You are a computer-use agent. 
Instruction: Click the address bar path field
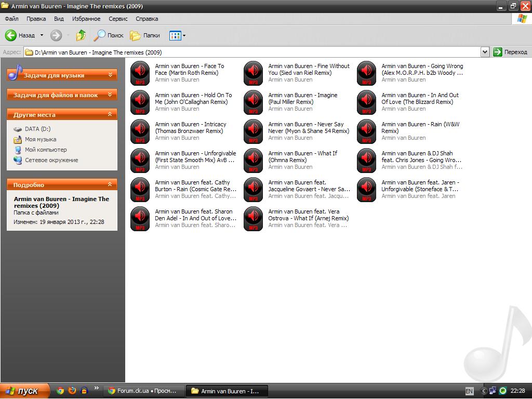coord(252,52)
